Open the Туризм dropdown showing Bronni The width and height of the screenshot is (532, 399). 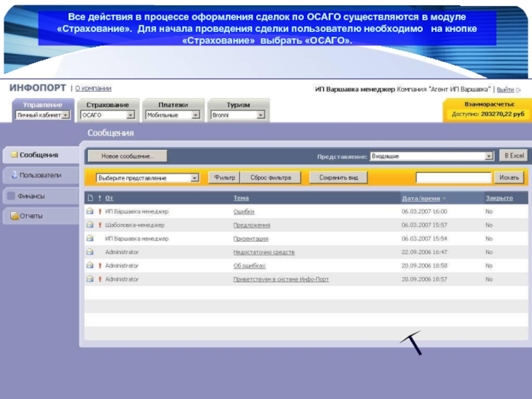point(261,115)
